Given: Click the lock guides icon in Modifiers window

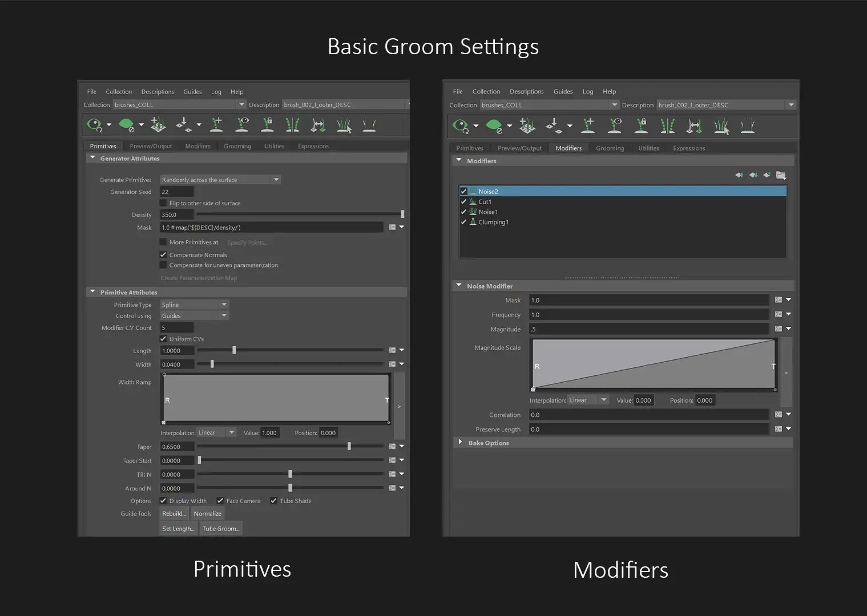Looking at the screenshot, I should pos(641,125).
